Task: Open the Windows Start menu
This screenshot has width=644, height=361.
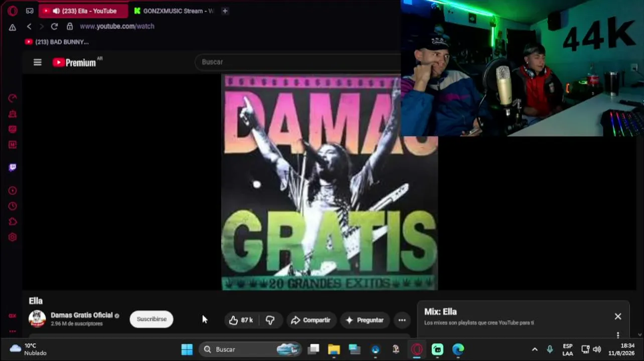Action: pyautogui.click(x=187, y=349)
